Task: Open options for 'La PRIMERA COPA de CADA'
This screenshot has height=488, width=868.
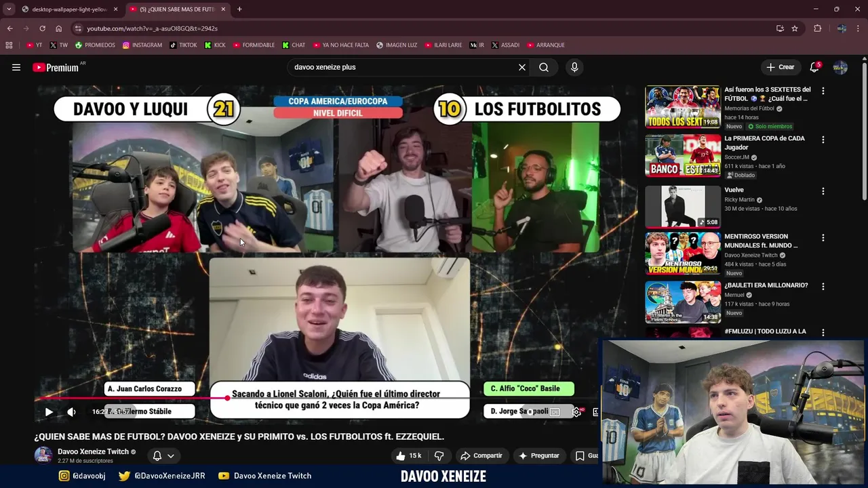Action: click(x=823, y=140)
